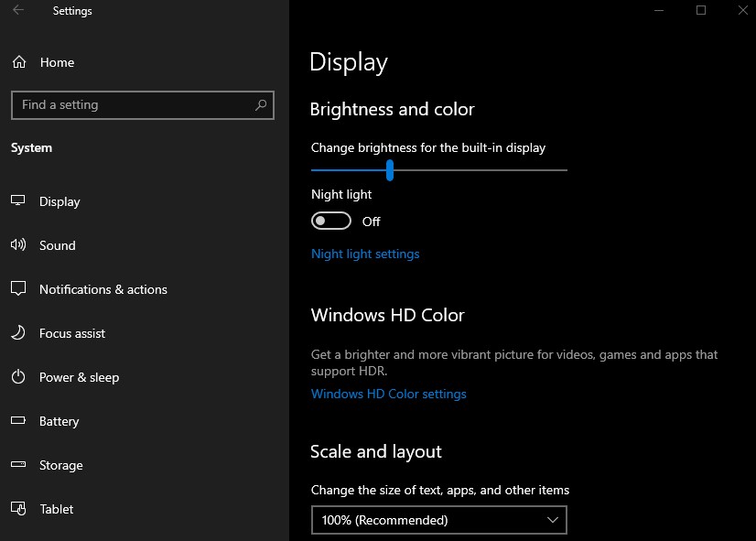Go to Home settings page
This screenshot has height=541, width=756.
pos(58,62)
